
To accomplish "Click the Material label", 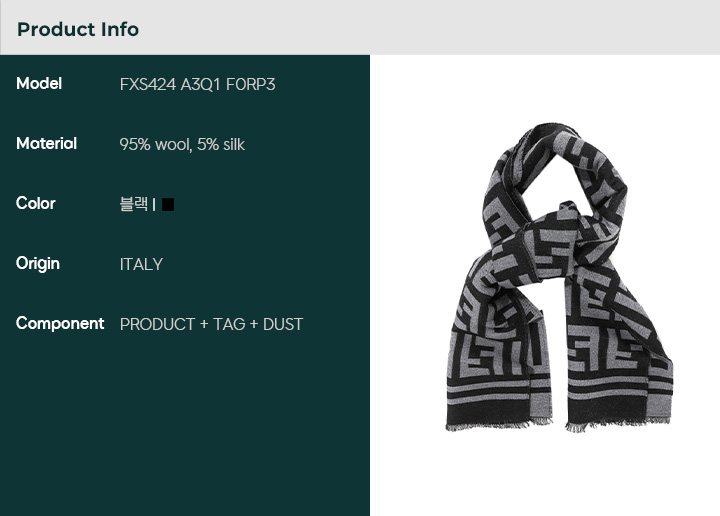I will point(46,144).
